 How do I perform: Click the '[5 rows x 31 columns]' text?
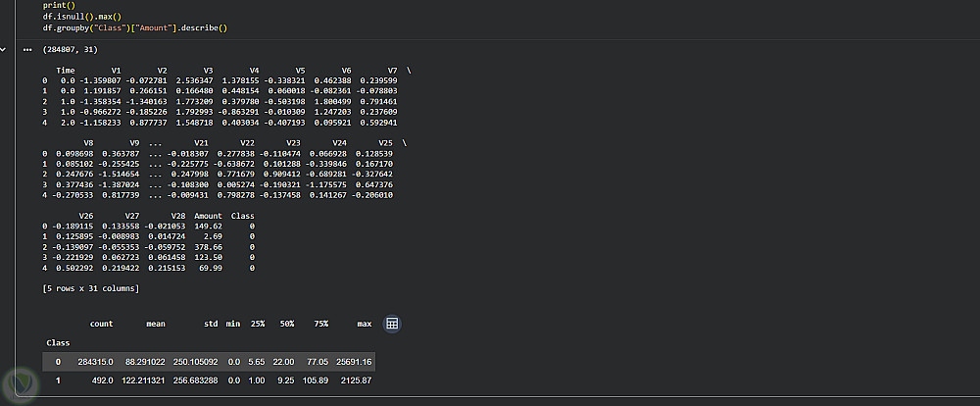[91, 289]
